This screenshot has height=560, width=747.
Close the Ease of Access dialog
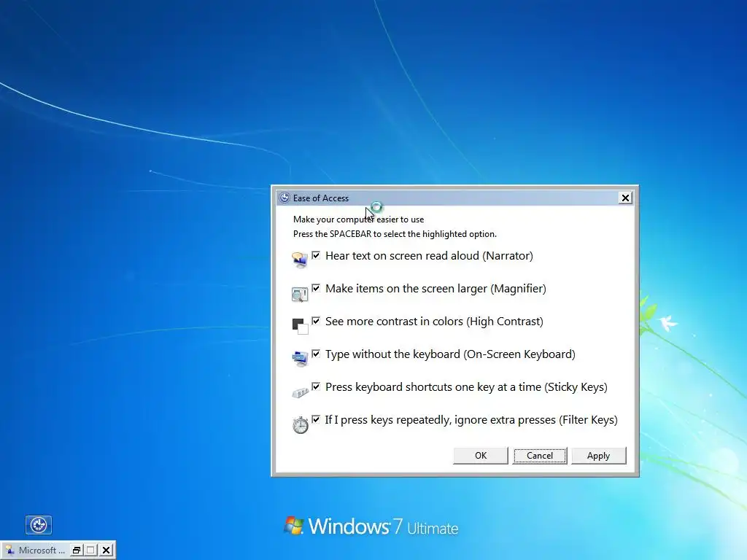click(625, 198)
